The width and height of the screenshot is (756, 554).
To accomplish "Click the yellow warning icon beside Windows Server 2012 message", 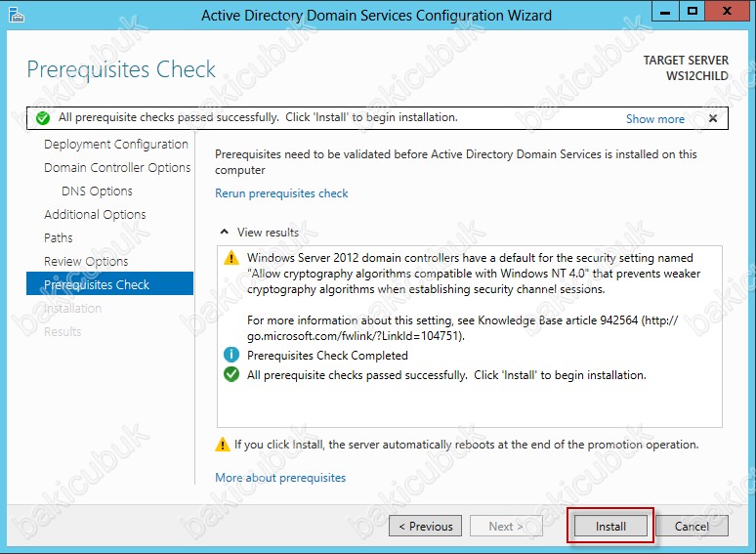I will (x=231, y=258).
